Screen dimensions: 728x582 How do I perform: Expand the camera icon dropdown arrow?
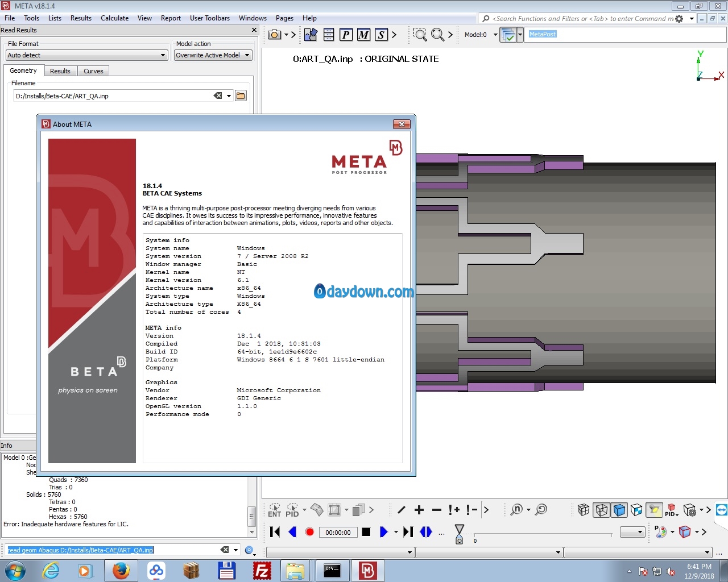(x=286, y=35)
